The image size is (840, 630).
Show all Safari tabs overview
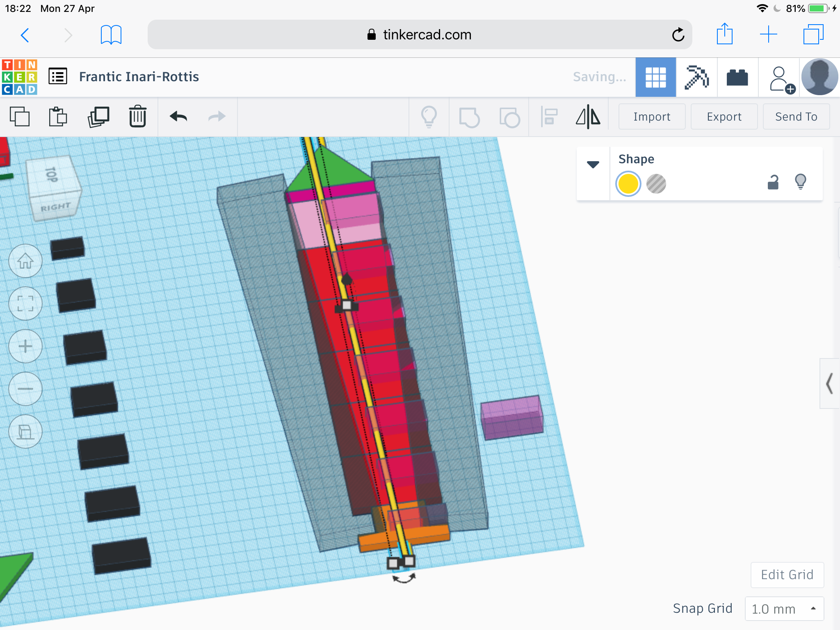(x=813, y=34)
